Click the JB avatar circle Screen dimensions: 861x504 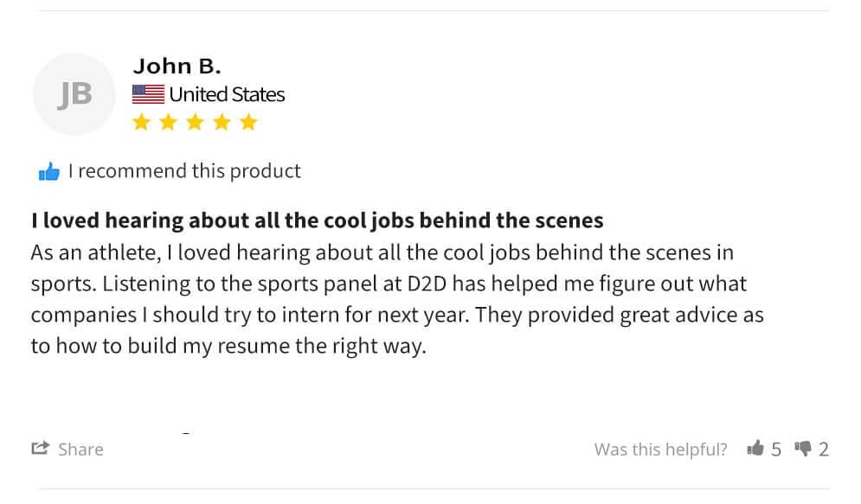(74, 94)
